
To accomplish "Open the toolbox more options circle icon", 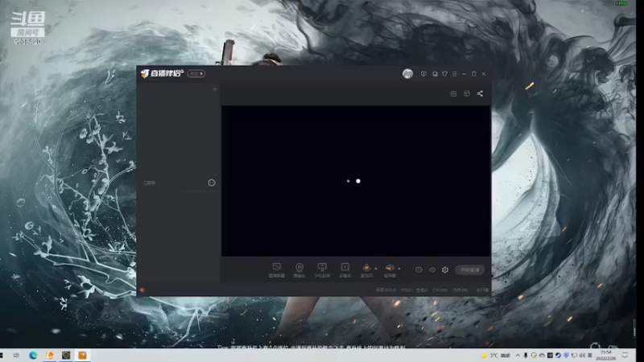I will coord(212,183).
